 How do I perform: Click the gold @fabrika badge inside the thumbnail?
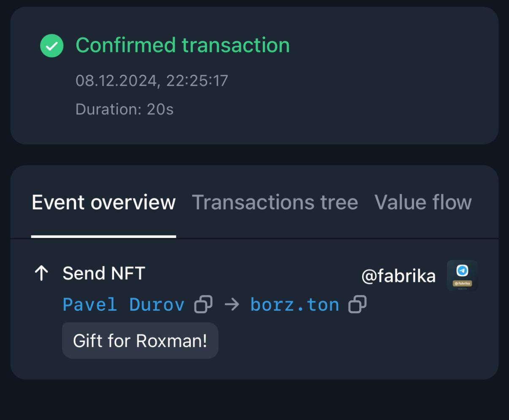[463, 283]
